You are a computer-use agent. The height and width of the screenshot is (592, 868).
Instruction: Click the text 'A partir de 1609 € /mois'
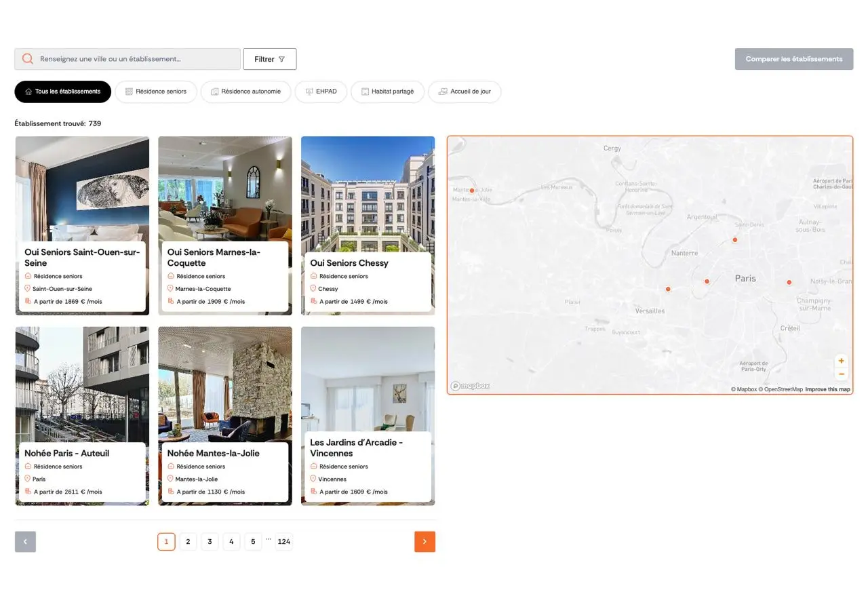point(354,492)
